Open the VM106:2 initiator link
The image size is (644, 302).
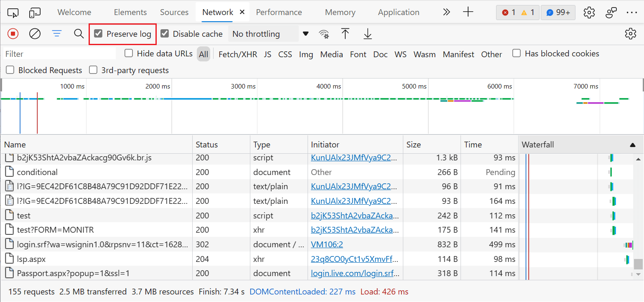coord(327,244)
